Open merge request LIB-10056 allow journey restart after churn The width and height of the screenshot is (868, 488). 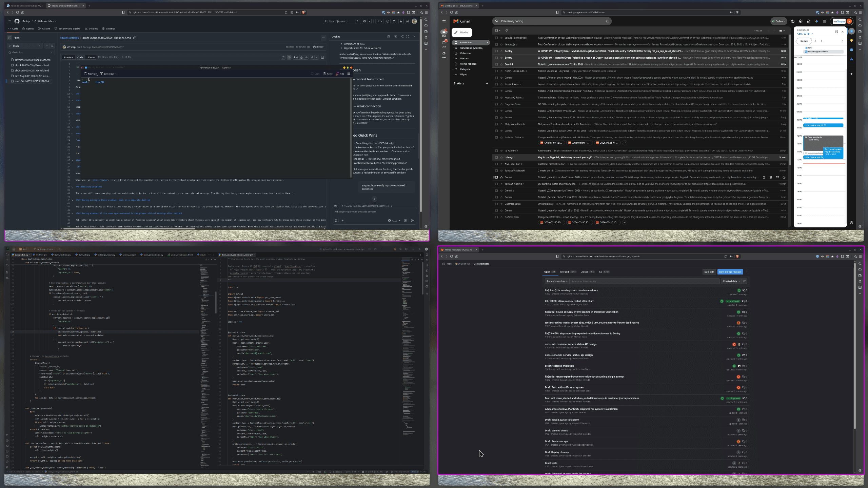[569, 301]
